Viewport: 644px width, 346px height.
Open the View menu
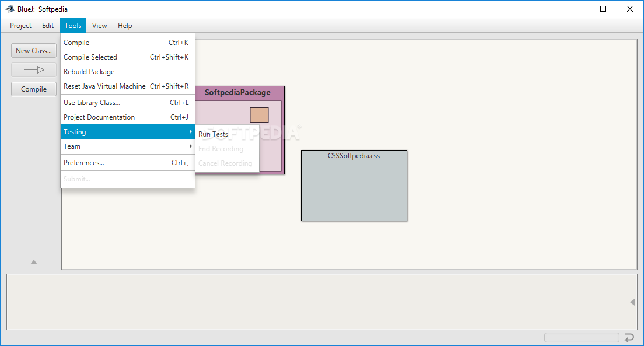[x=99, y=26]
